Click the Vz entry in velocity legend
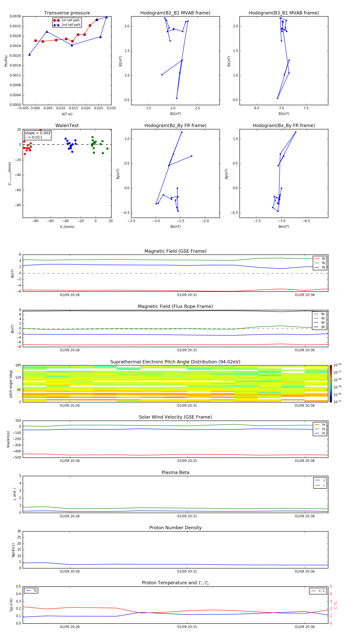The width and height of the screenshot is (351, 644). 320,433
